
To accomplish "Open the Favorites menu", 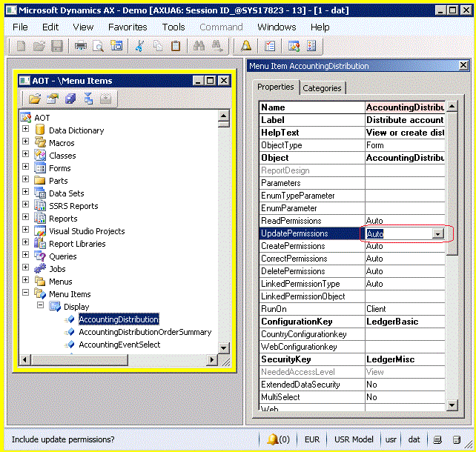I will 128,27.
